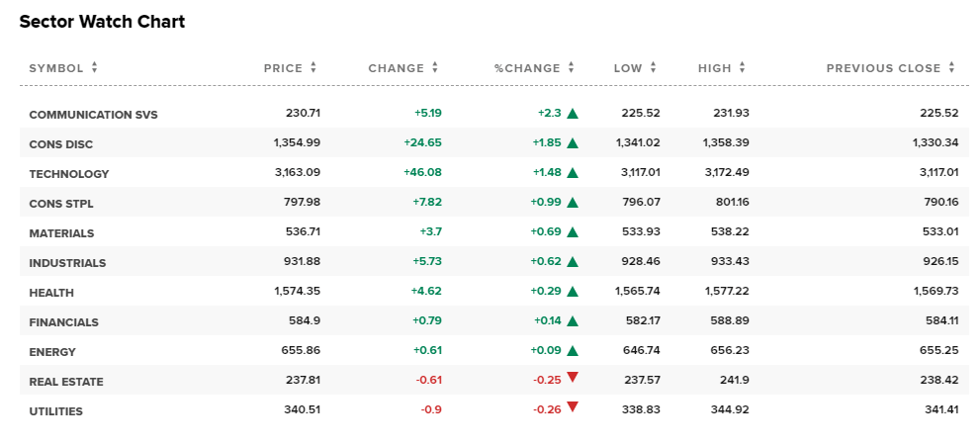The width and height of the screenshot is (980, 446).
Task: Click the PREVIOUS CLOSE header label
Action: tap(883, 68)
